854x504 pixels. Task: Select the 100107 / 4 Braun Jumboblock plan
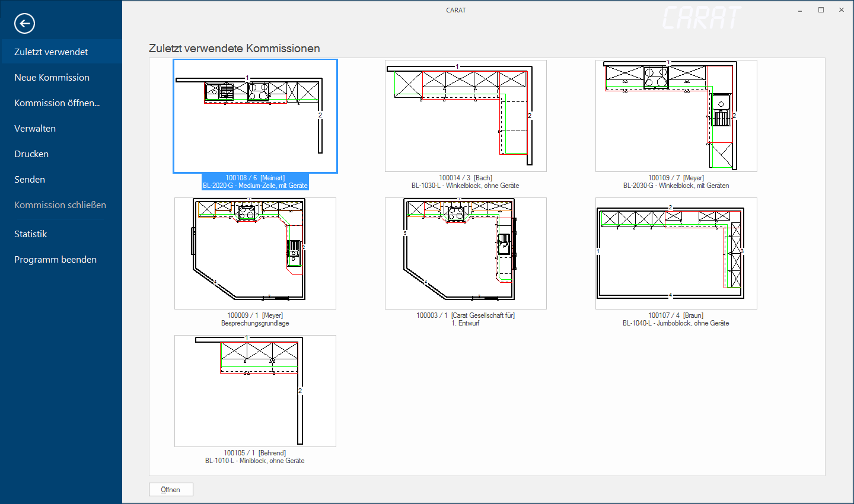676,254
